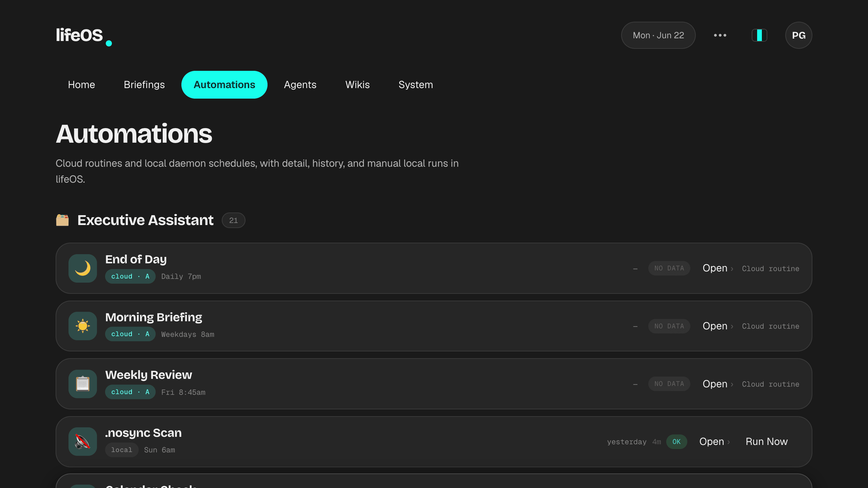This screenshot has height=488, width=868.
Task: Click the Weekdays 8am schedule text
Action: tap(188, 334)
